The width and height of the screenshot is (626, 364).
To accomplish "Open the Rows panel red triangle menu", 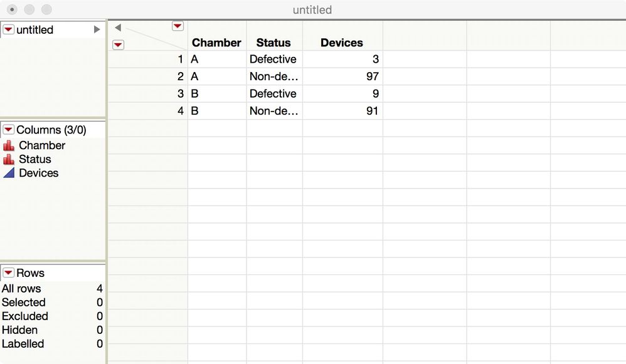I will coord(8,273).
